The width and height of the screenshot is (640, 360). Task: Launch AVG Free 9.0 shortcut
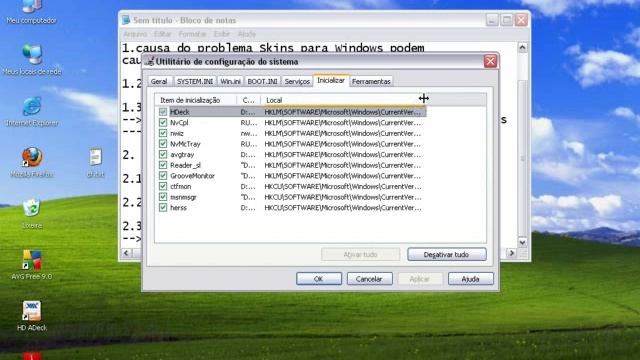coord(32,264)
